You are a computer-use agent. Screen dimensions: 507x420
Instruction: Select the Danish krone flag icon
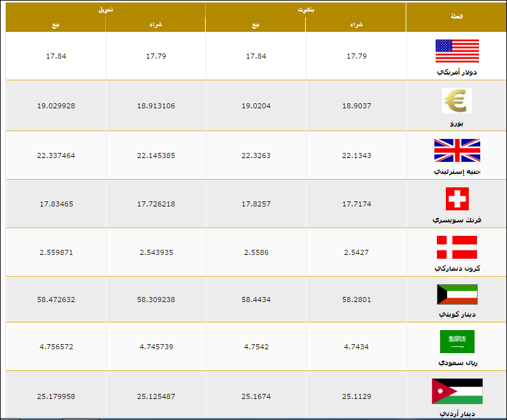coord(457,247)
